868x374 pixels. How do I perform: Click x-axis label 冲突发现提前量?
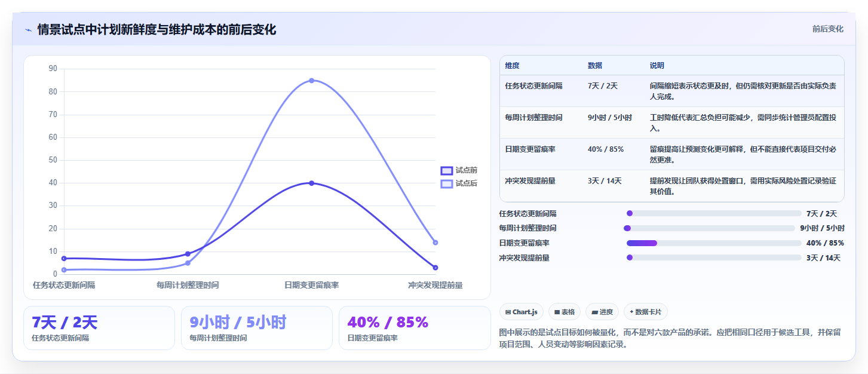pos(435,286)
